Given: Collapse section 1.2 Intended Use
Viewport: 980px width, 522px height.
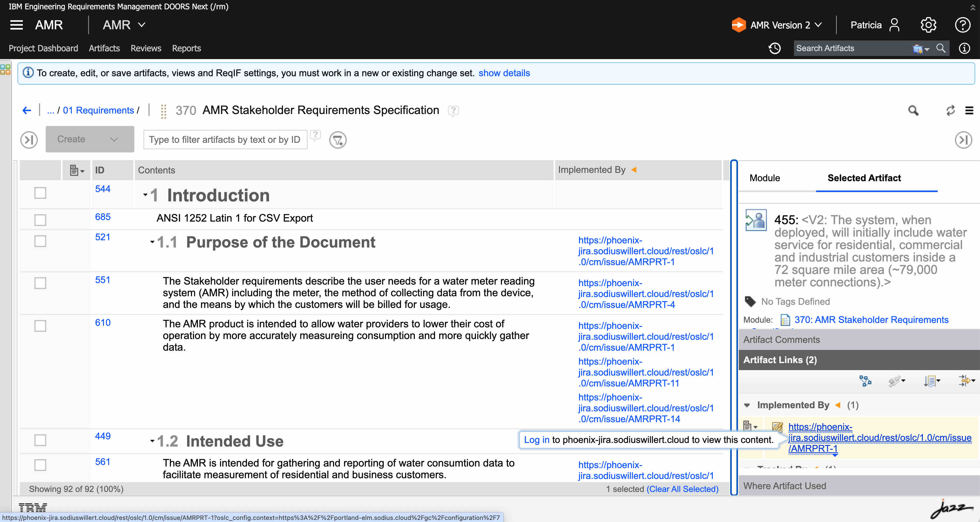Looking at the screenshot, I should (x=152, y=441).
